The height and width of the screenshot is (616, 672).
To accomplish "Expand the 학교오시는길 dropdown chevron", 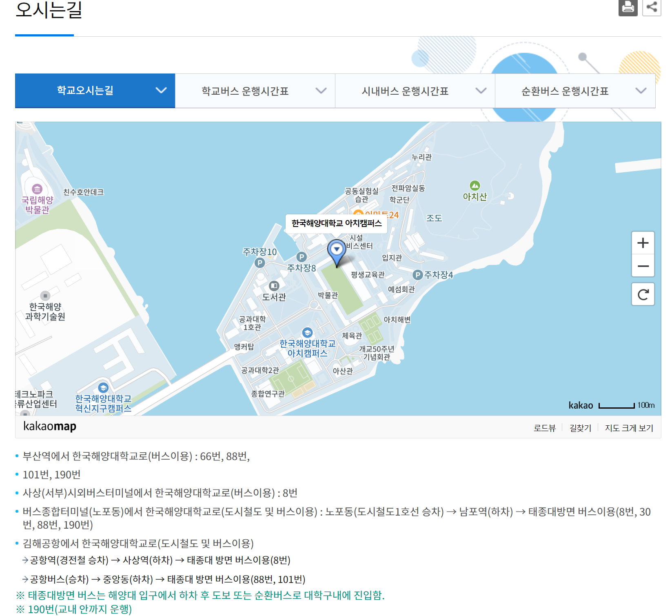I will click(x=161, y=90).
